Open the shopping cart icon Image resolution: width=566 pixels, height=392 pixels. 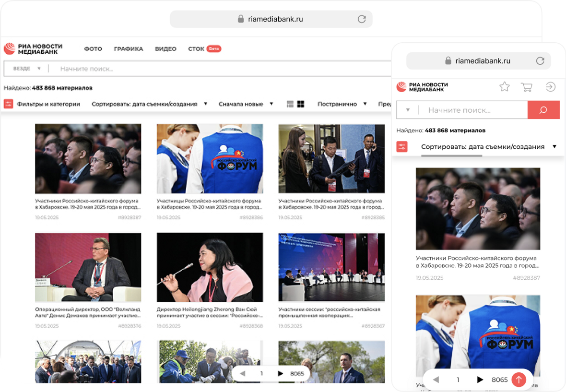(x=527, y=86)
